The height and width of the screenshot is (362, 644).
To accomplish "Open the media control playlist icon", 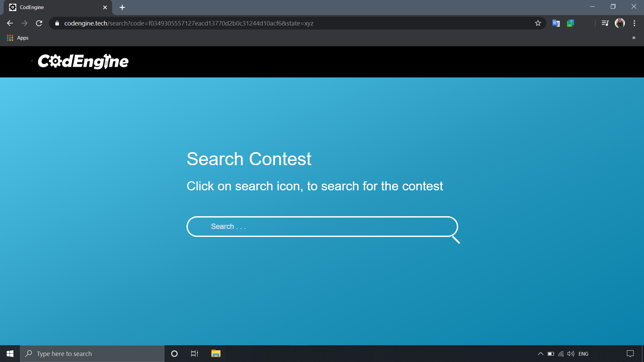I will pos(605,23).
